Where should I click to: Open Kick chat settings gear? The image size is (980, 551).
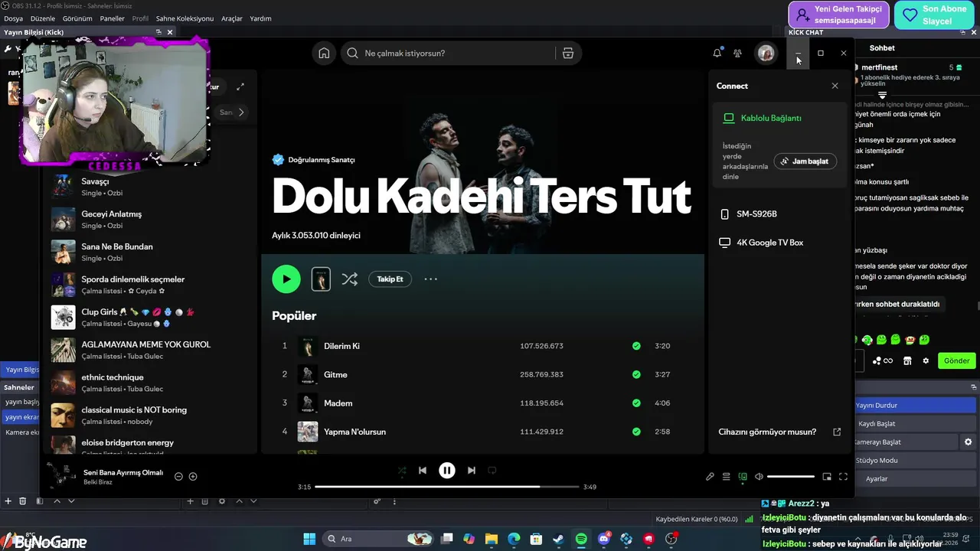pyautogui.click(x=926, y=360)
